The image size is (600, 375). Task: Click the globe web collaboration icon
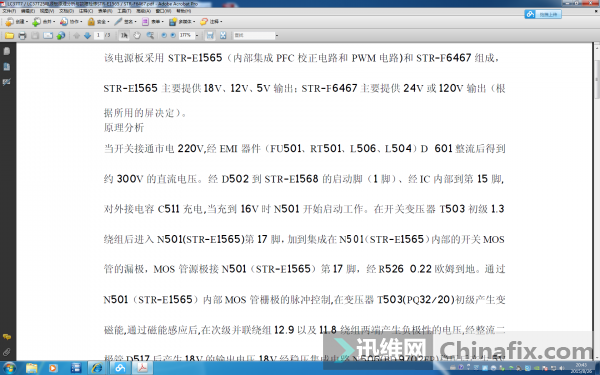(x=61, y=36)
